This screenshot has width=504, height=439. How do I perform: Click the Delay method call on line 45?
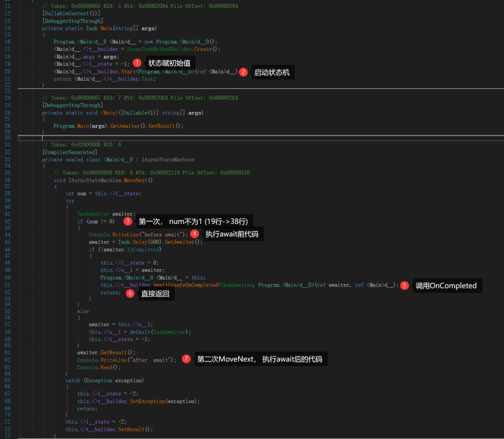[x=140, y=242]
